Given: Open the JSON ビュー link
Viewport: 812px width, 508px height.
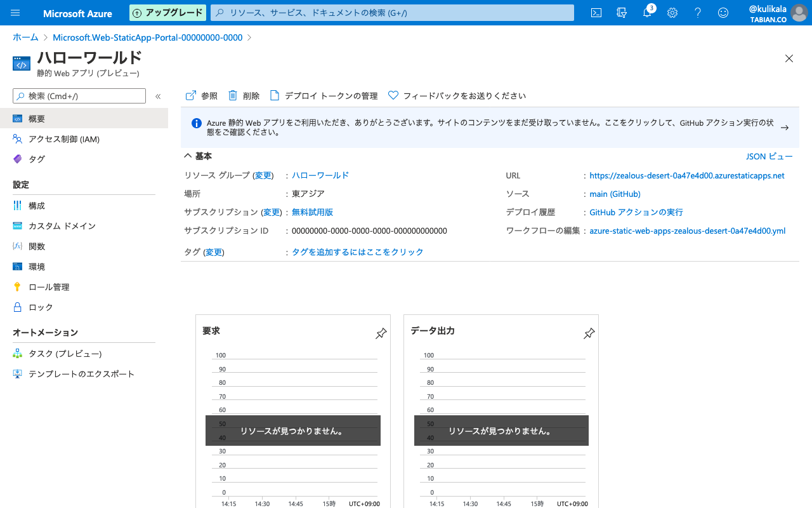Looking at the screenshot, I should (769, 156).
